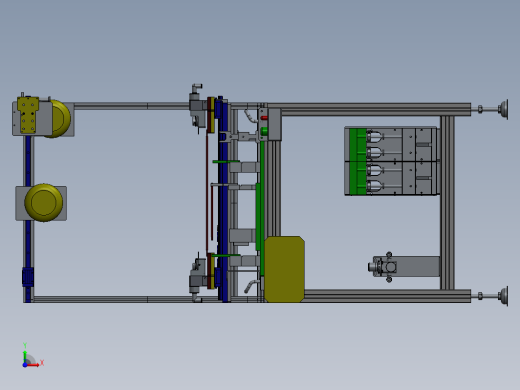Select the yellow round motor at the upper-left corner

60,119
